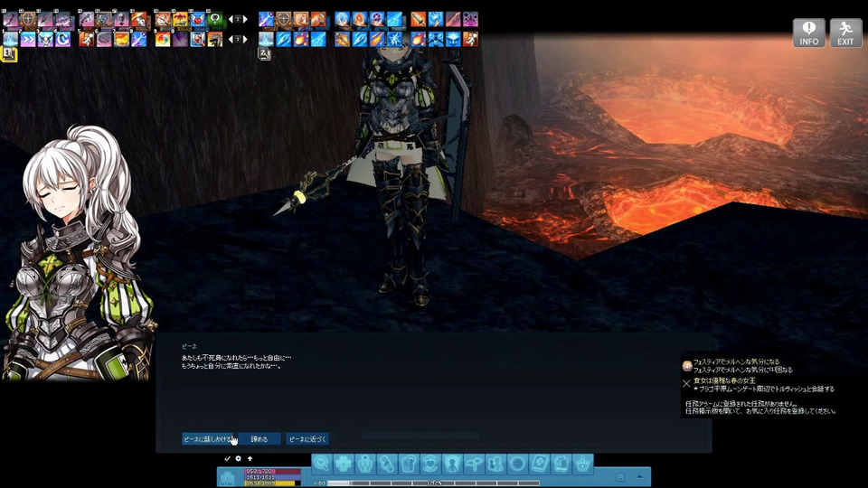Viewport: 868px width, 488px height.
Task: Click the swirling C-shaped skill icon
Action: 62,39
